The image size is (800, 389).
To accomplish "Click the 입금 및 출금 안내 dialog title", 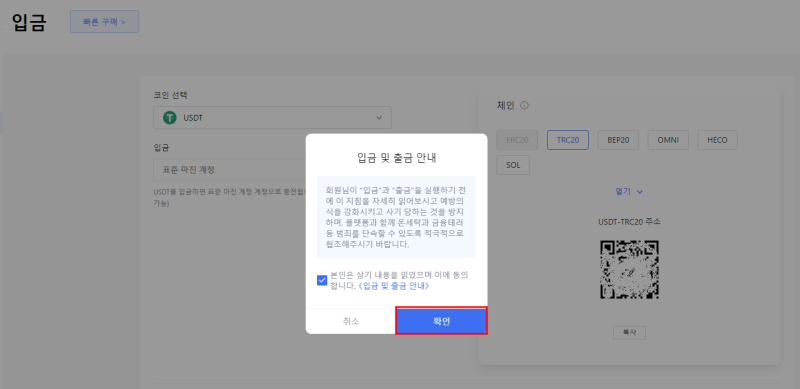I will click(396, 158).
